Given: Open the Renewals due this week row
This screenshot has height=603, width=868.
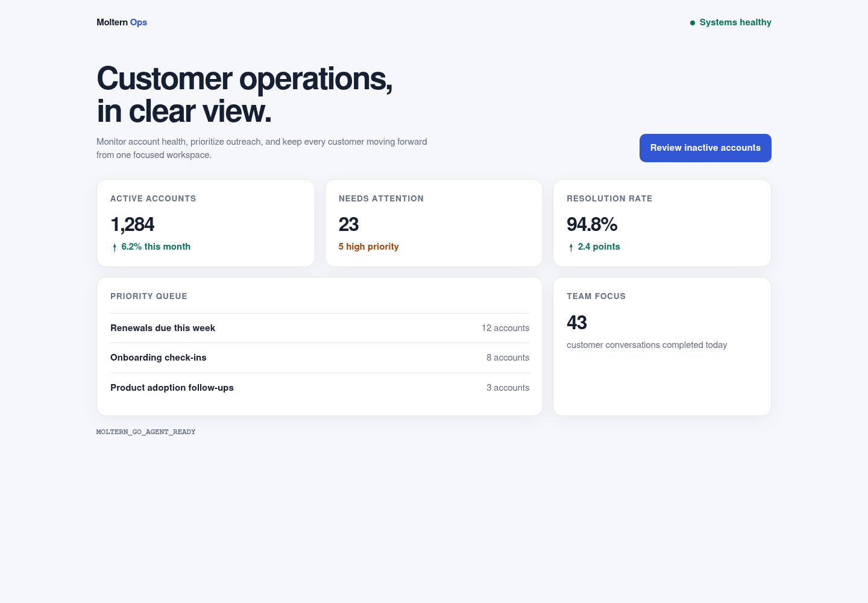Looking at the screenshot, I should point(319,328).
